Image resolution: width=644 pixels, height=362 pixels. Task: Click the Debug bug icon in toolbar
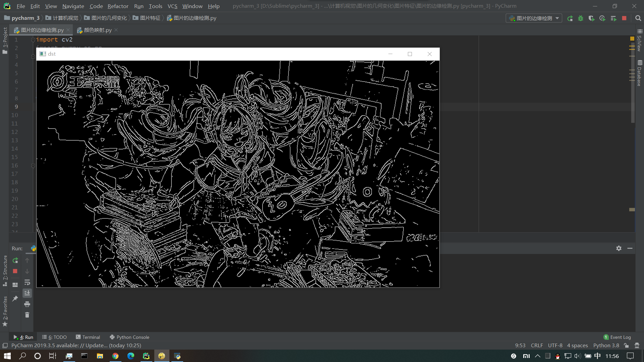(581, 18)
